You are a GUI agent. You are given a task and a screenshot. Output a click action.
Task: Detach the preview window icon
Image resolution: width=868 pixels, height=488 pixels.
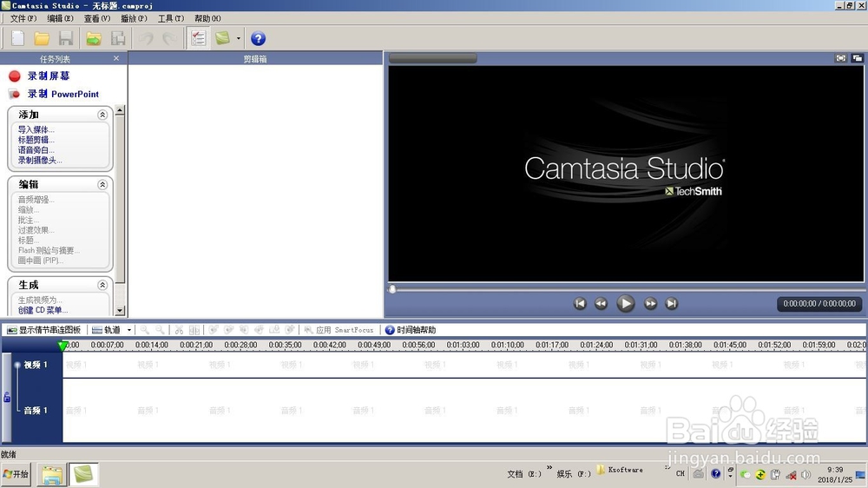[x=858, y=58]
